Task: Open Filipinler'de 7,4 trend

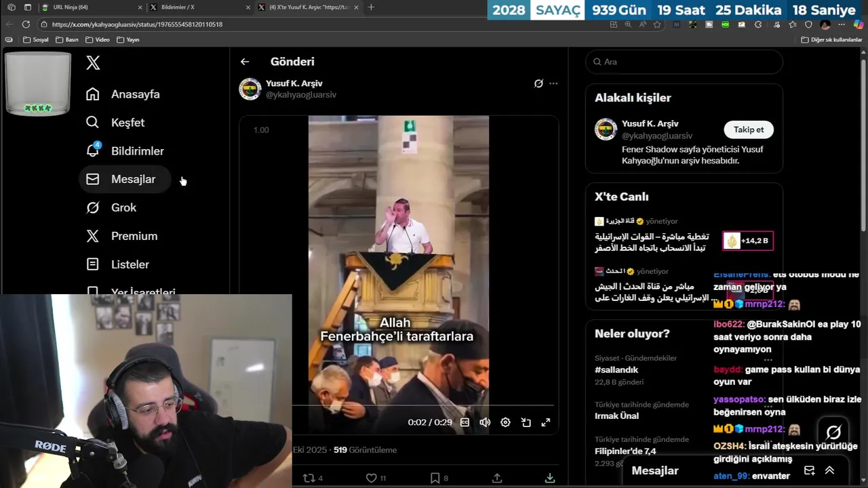Action: [625, 451]
